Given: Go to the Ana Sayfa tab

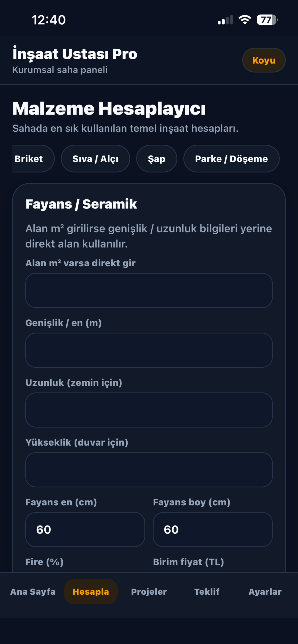Looking at the screenshot, I should pyautogui.click(x=33, y=592).
